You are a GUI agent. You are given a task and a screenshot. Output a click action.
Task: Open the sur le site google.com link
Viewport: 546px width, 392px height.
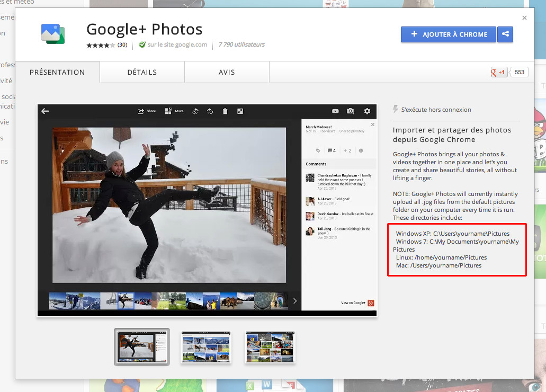click(x=177, y=44)
